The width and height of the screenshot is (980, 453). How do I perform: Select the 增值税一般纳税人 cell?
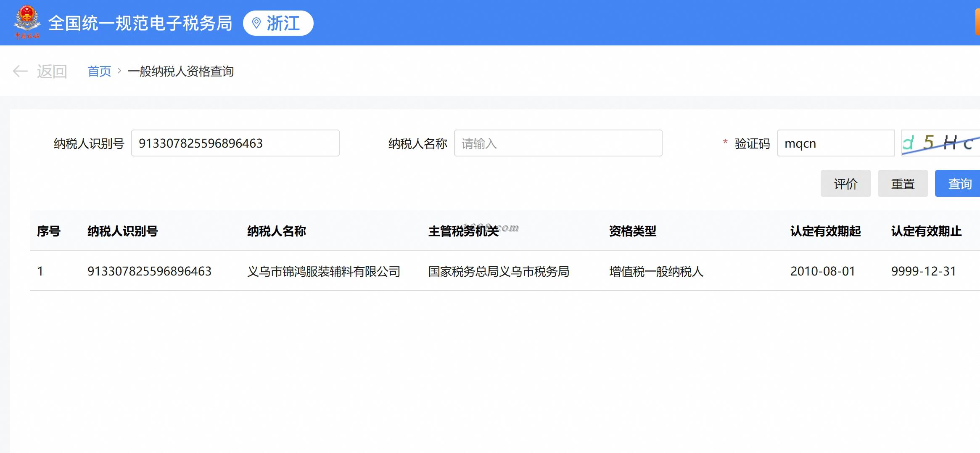(x=656, y=271)
